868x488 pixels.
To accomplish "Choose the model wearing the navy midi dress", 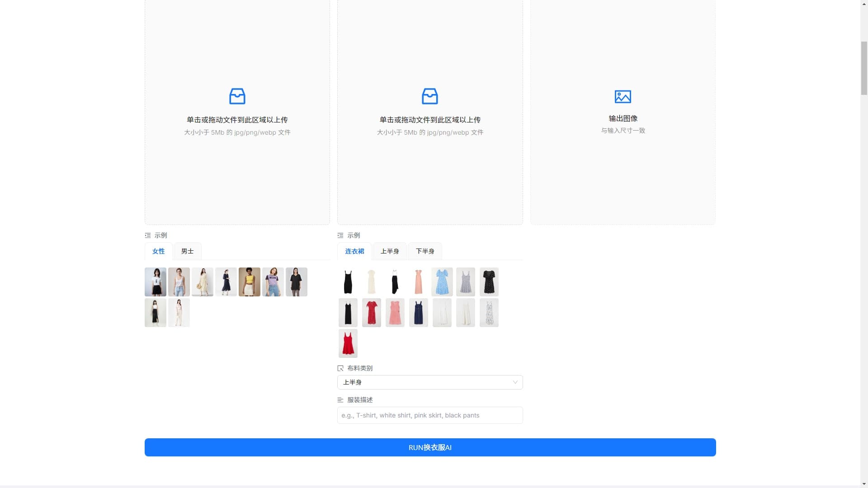I will (x=226, y=282).
